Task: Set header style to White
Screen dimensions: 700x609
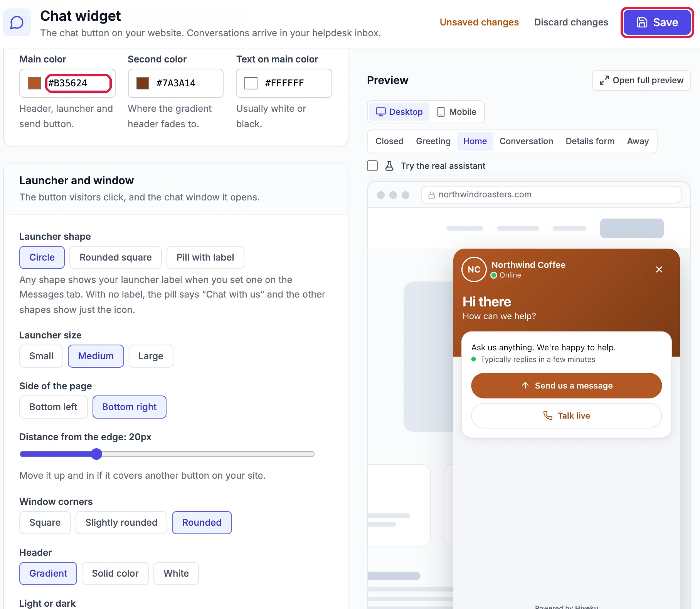Action: click(176, 574)
